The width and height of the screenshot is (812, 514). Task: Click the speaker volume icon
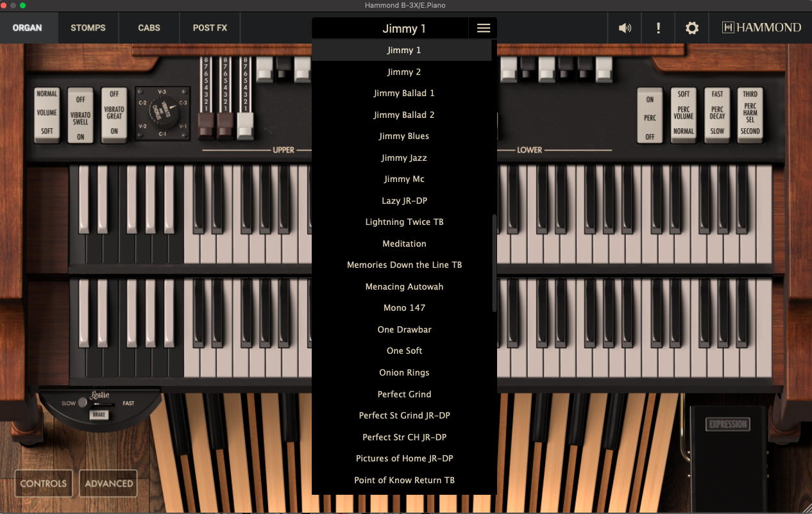click(625, 28)
